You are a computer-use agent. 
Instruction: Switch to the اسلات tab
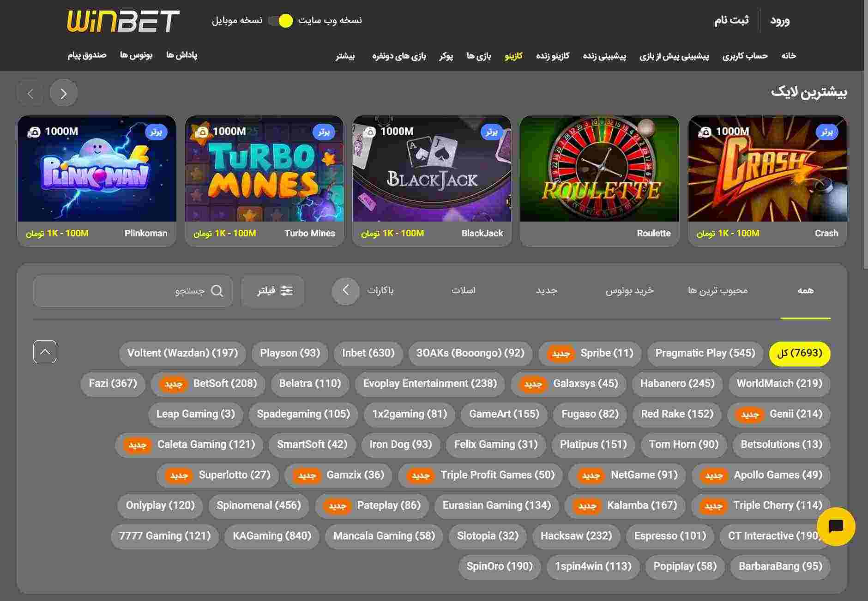(463, 290)
